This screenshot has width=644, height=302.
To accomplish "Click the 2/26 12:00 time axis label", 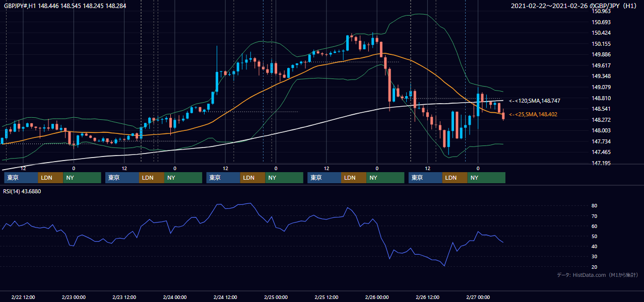I will tap(427, 297).
